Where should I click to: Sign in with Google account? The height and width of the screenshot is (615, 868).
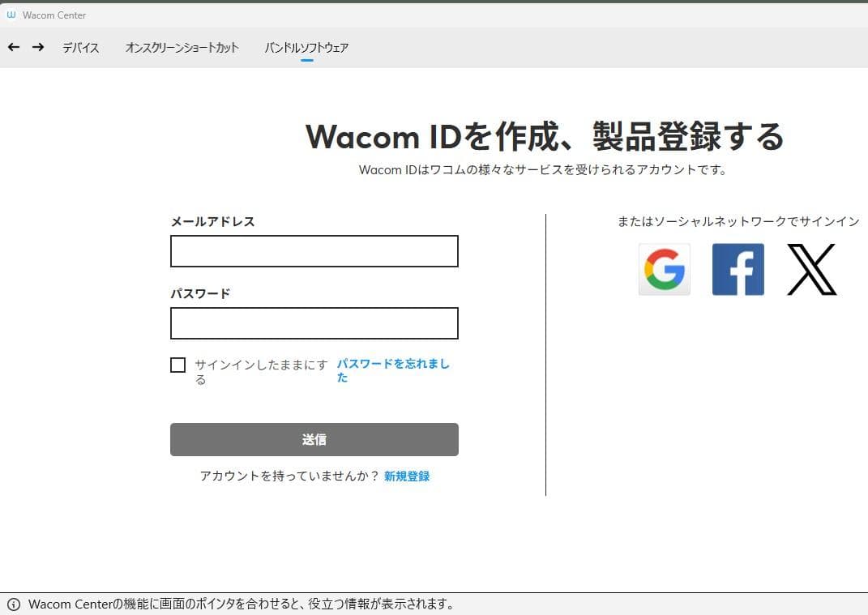[664, 269]
